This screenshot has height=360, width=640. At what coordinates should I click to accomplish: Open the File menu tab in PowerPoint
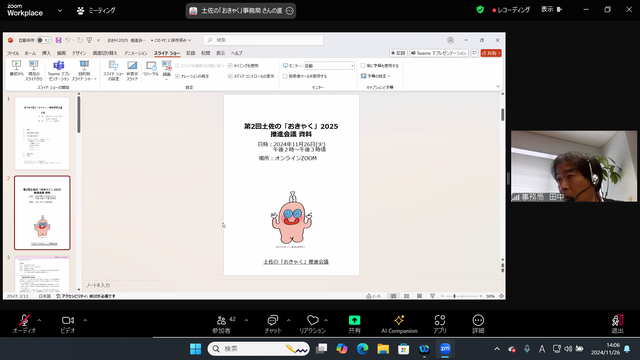pyautogui.click(x=13, y=53)
